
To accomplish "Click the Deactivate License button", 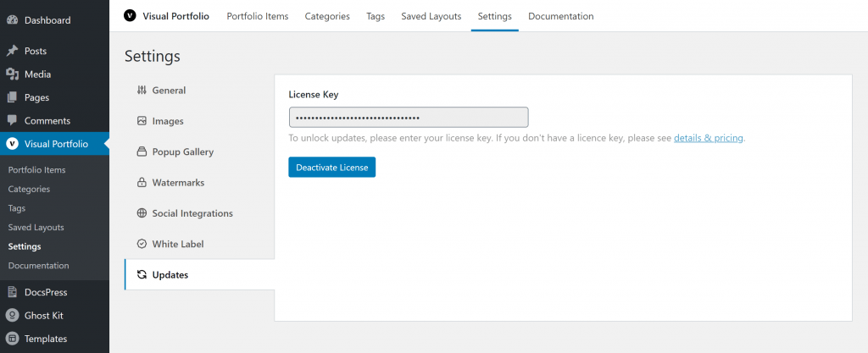I will click(332, 168).
